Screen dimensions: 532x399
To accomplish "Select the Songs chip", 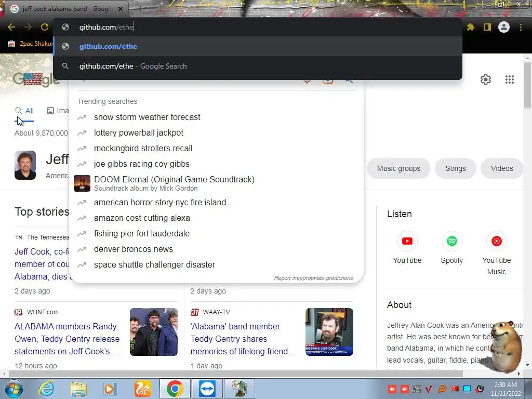I will coord(455,168).
